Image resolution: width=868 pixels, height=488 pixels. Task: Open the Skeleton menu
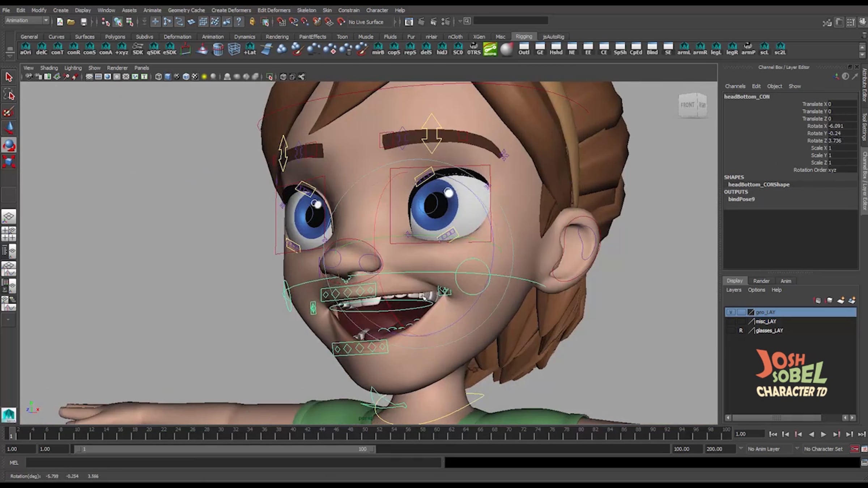(x=306, y=10)
